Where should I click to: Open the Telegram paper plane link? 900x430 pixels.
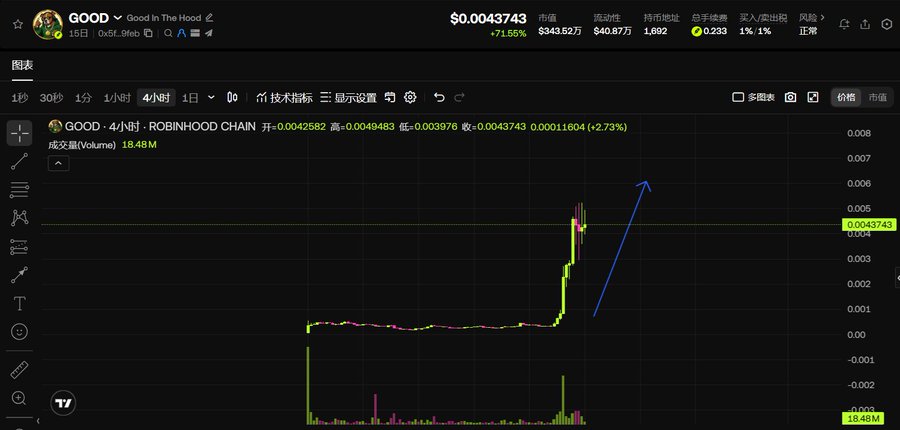208,33
